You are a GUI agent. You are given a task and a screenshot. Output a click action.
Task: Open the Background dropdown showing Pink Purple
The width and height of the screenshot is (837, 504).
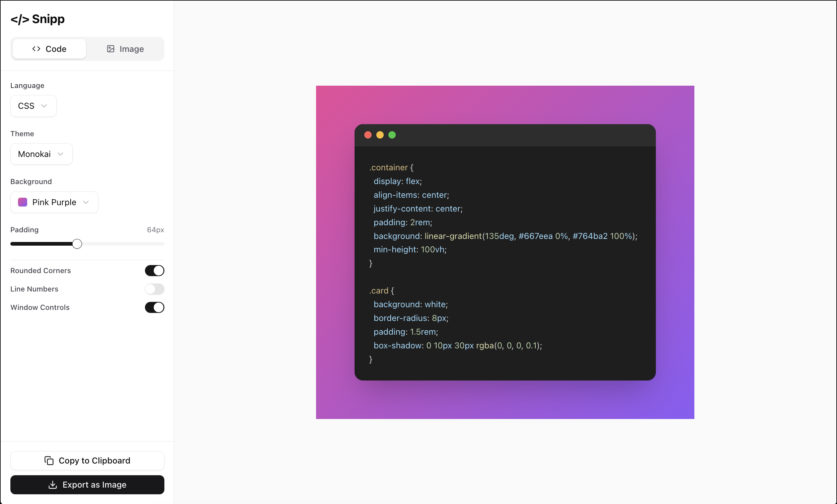pos(54,202)
